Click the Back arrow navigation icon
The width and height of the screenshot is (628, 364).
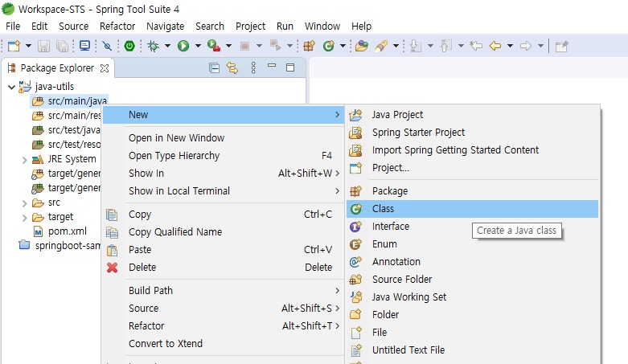(x=495, y=46)
